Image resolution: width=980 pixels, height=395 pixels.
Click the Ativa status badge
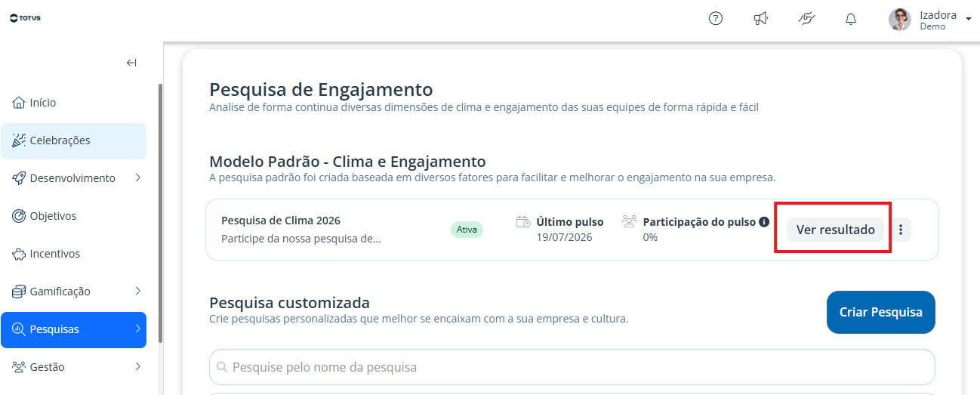467,230
